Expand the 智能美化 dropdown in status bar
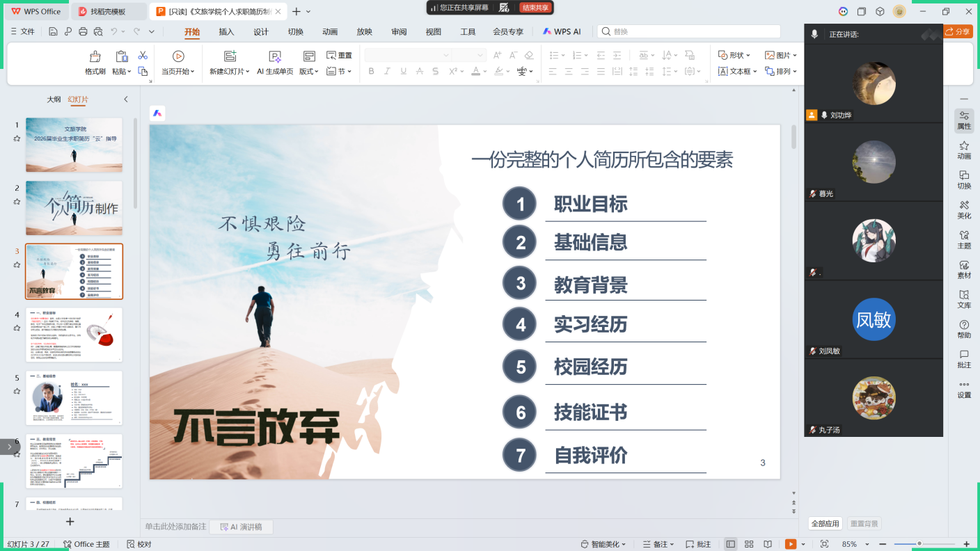980x551 pixels. pos(603,544)
